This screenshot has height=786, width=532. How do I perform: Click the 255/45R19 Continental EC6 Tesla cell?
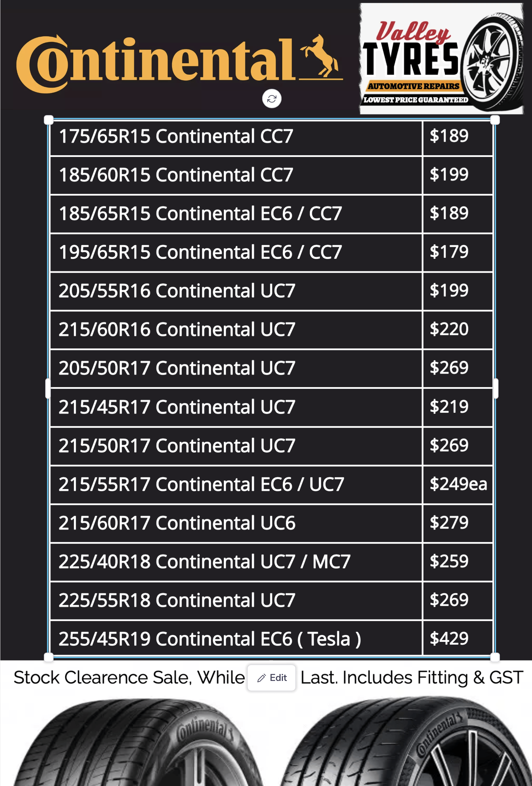point(236,639)
